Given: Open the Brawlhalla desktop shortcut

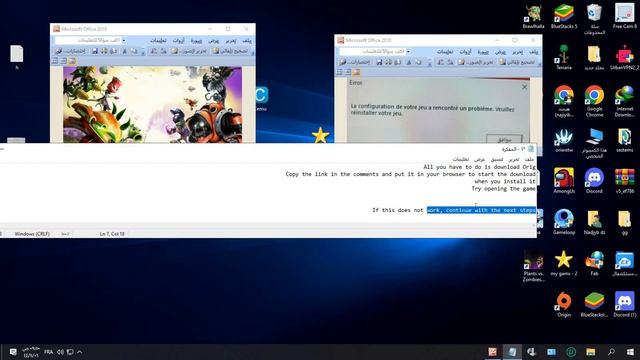Looking at the screenshot, I should tap(533, 16).
